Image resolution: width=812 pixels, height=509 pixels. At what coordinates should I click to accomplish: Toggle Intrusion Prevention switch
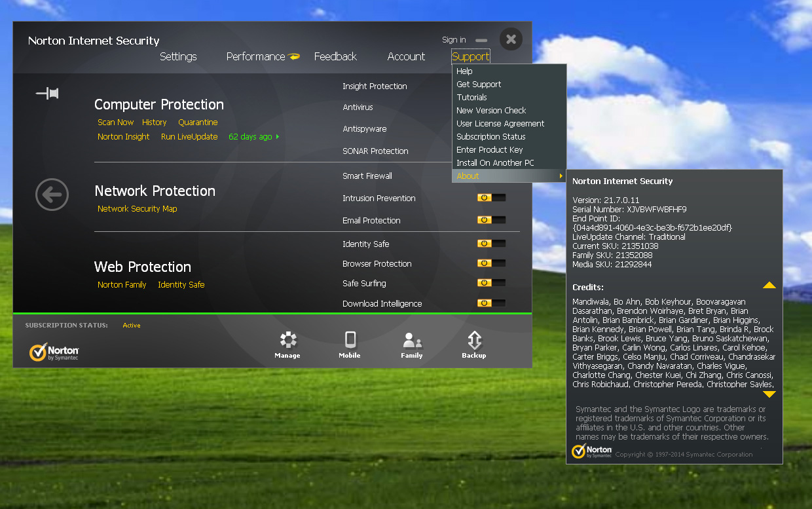coord(491,198)
